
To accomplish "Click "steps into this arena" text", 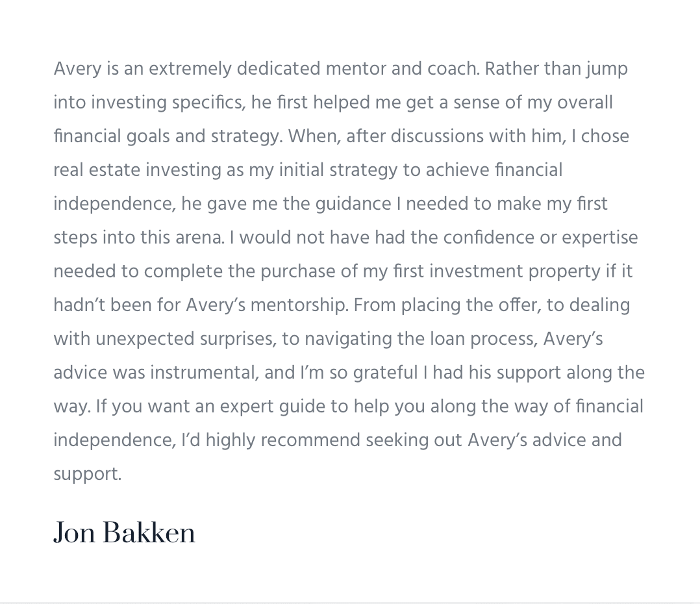I will pyautogui.click(x=138, y=238).
